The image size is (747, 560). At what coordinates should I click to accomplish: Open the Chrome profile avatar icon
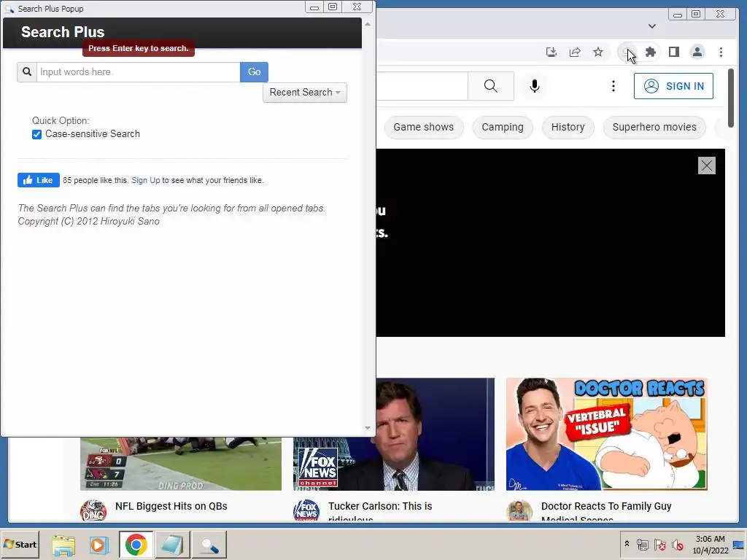697,52
